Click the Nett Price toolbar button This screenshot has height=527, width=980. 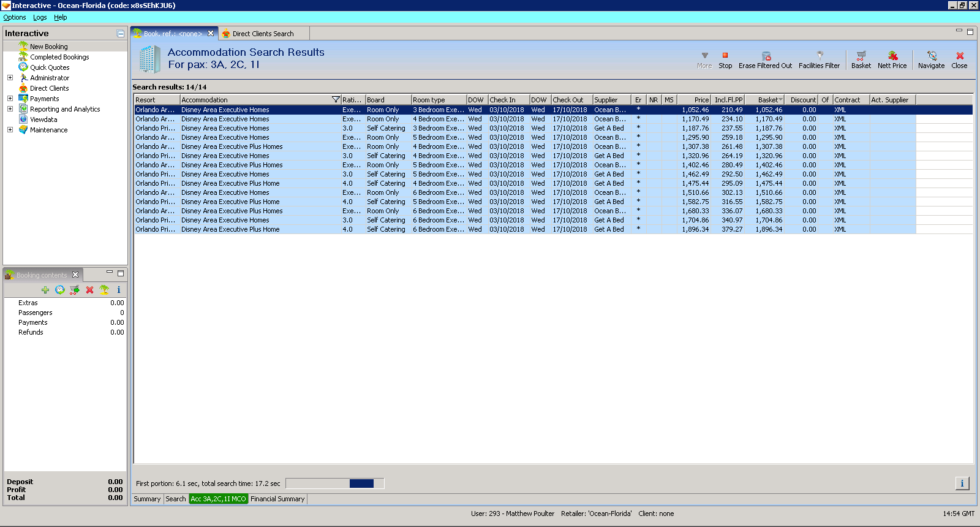892,60
